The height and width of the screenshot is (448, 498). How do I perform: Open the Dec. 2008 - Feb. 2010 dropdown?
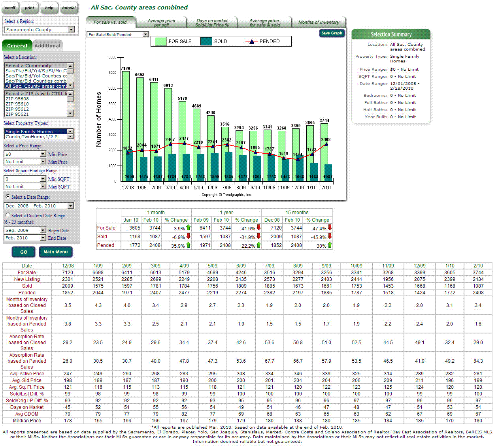39,205
